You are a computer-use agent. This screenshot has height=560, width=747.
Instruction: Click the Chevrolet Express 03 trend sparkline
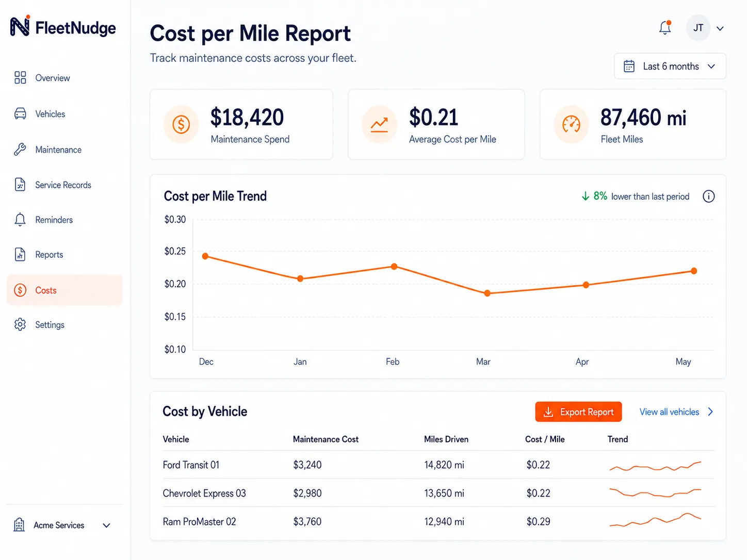(655, 492)
